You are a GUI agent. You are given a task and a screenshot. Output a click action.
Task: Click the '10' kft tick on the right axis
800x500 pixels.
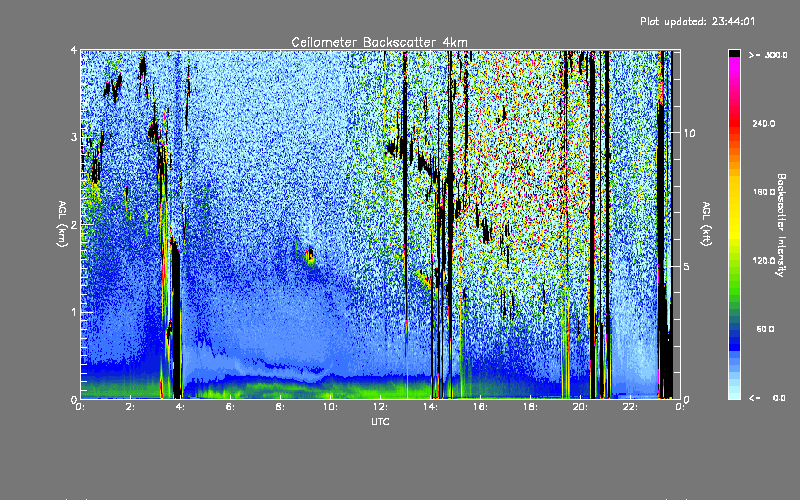(689, 133)
